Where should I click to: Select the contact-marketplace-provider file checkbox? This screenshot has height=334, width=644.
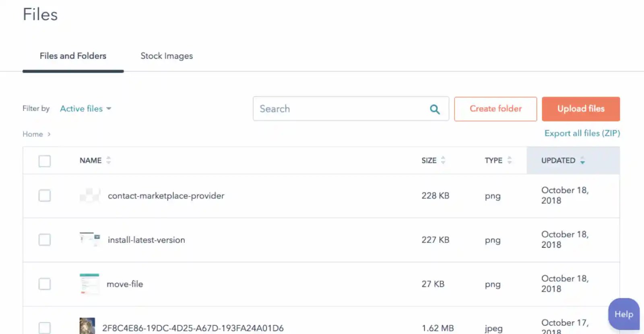click(45, 196)
